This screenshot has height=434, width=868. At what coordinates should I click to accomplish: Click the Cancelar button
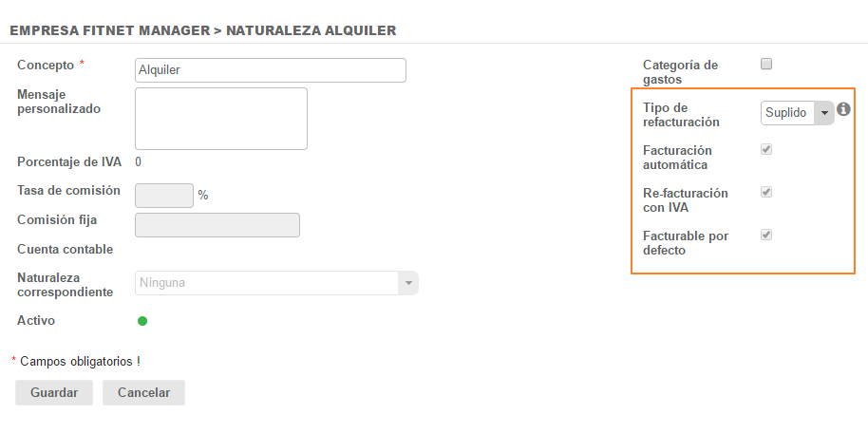[143, 392]
